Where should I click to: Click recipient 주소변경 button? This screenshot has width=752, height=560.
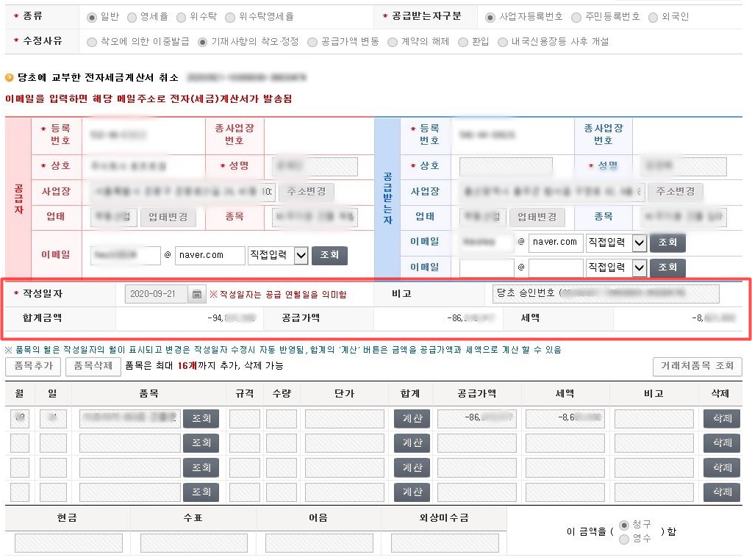pos(676,192)
